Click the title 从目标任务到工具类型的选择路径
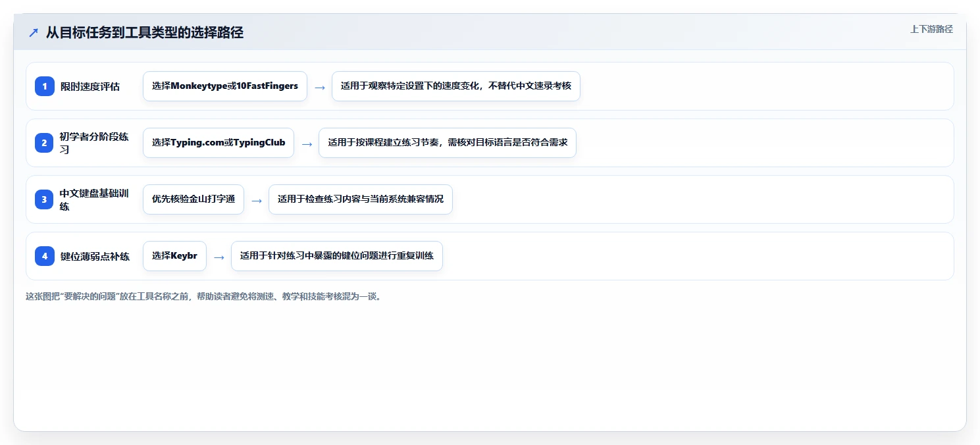Viewport: 980px width, 445px height. 145,32
